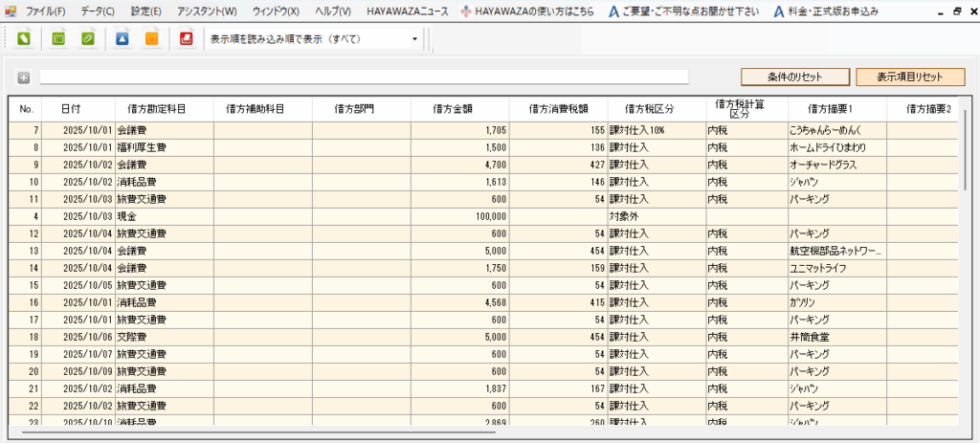Click the green square document toolbar icon

coord(57,39)
